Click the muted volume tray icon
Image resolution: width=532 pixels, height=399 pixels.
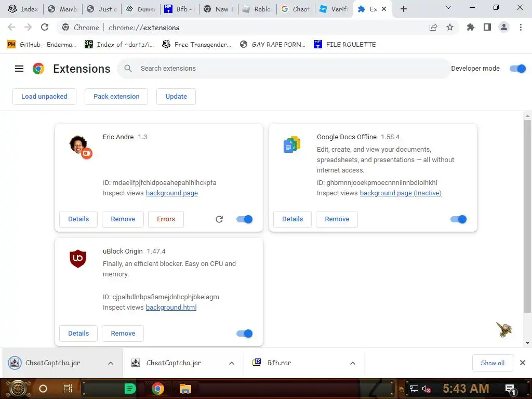click(x=426, y=389)
